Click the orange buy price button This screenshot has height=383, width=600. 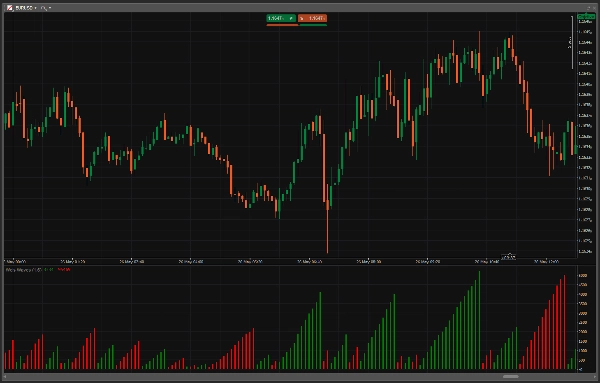pos(312,18)
